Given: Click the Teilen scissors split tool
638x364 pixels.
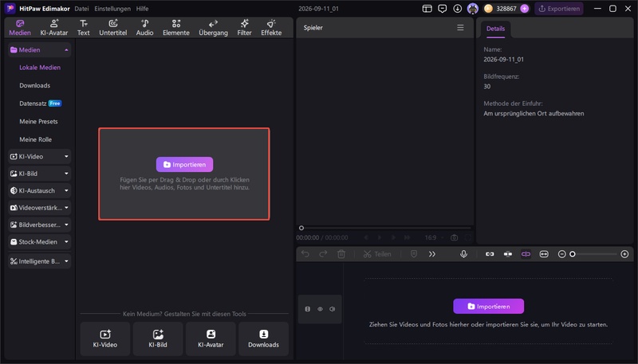Looking at the screenshot, I should tap(377, 254).
